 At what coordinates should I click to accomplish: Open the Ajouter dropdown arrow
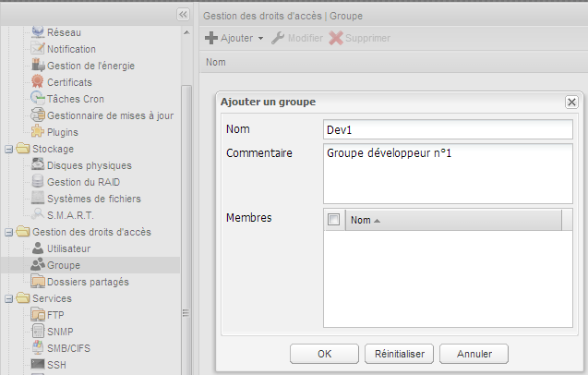tap(261, 39)
